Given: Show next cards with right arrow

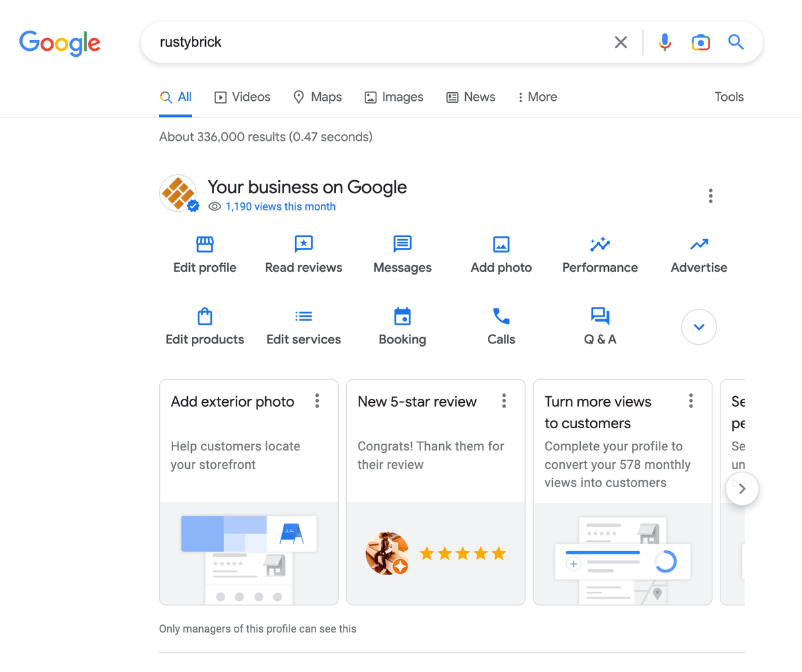Looking at the screenshot, I should pyautogui.click(x=742, y=489).
